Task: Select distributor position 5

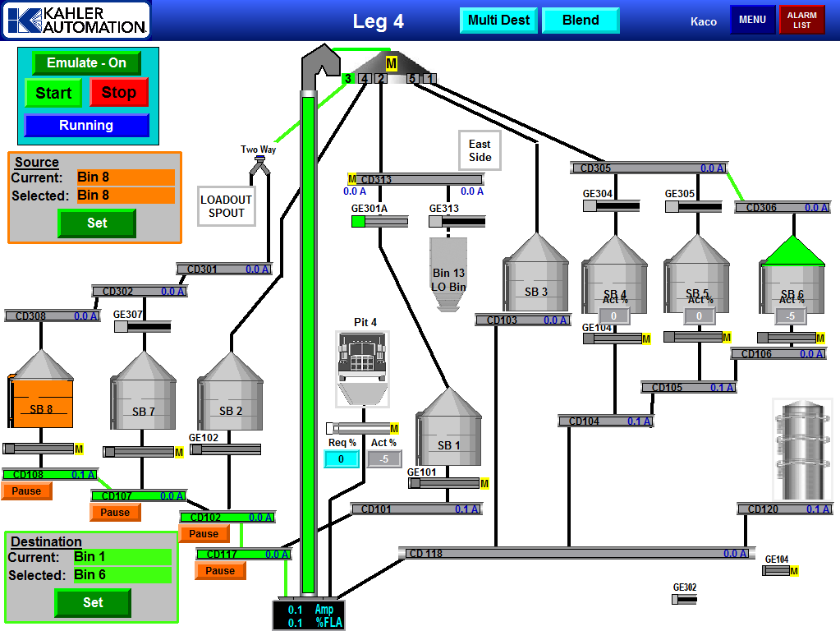Action: tap(412, 79)
